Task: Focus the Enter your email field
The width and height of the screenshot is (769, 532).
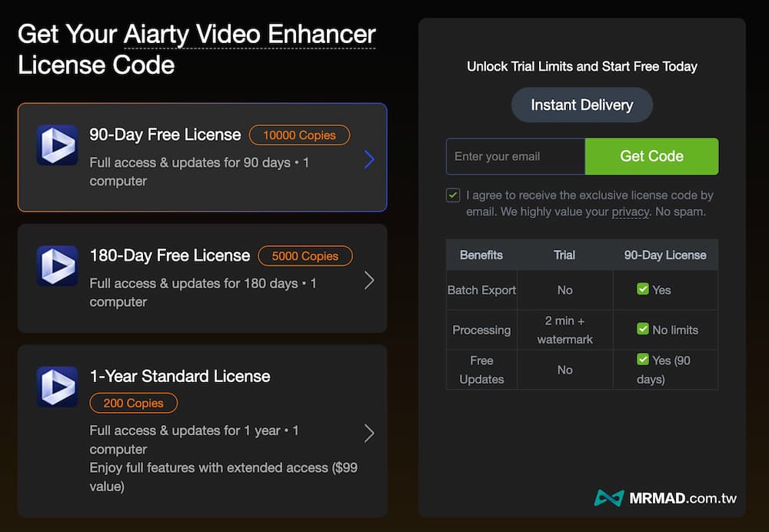Action: click(x=515, y=157)
